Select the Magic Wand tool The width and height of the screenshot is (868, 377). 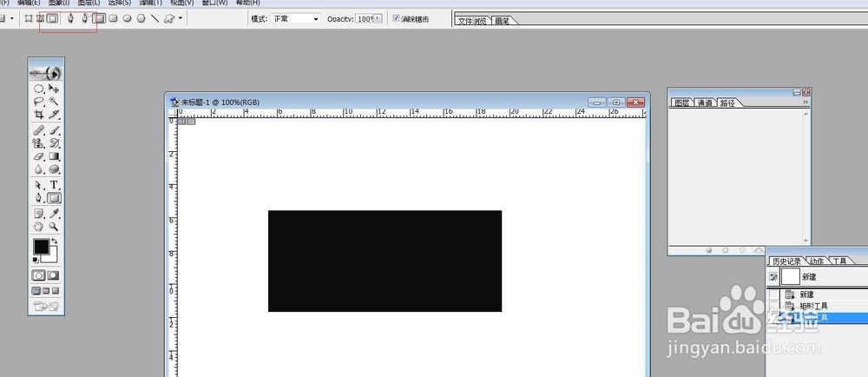click(54, 102)
